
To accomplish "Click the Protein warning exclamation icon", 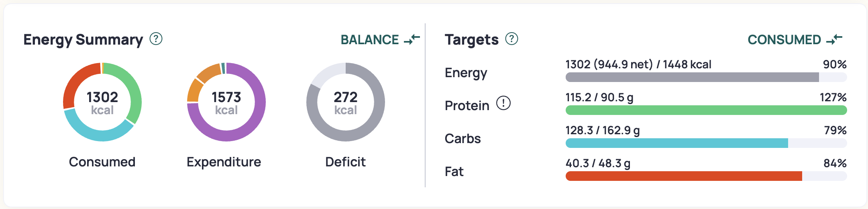I will tap(503, 103).
